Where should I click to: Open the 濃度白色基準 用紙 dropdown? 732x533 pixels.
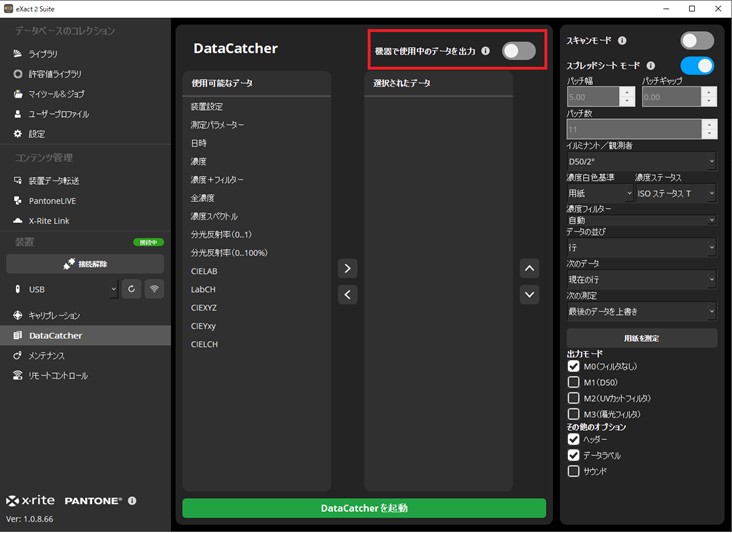click(x=600, y=193)
